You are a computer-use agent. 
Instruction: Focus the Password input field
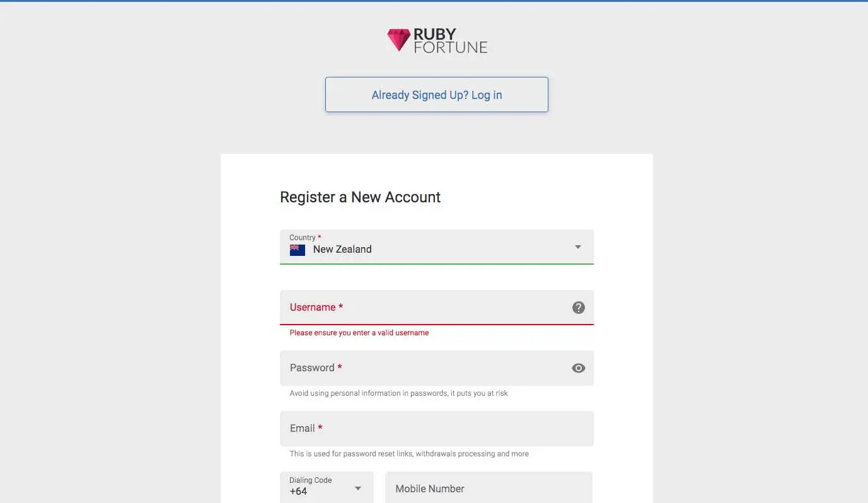tap(422, 368)
